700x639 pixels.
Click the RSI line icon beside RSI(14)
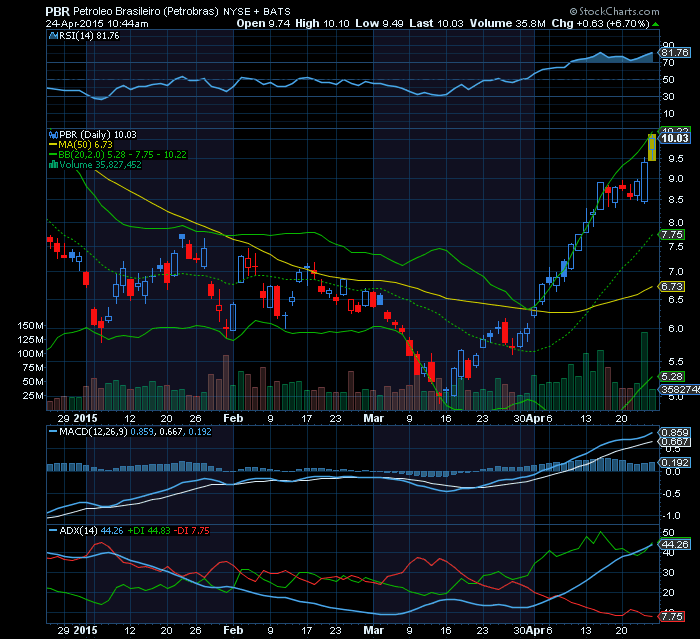[x=54, y=36]
